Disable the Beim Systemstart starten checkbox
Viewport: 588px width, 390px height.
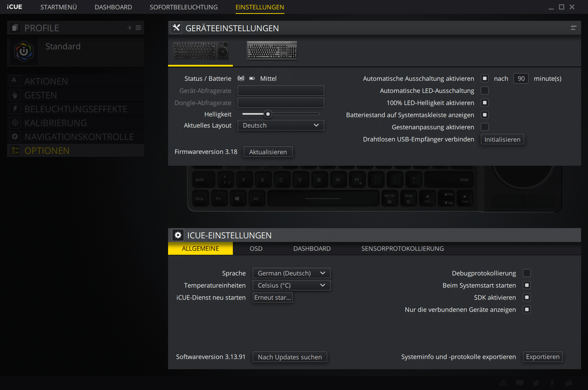pyautogui.click(x=527, y=285)
